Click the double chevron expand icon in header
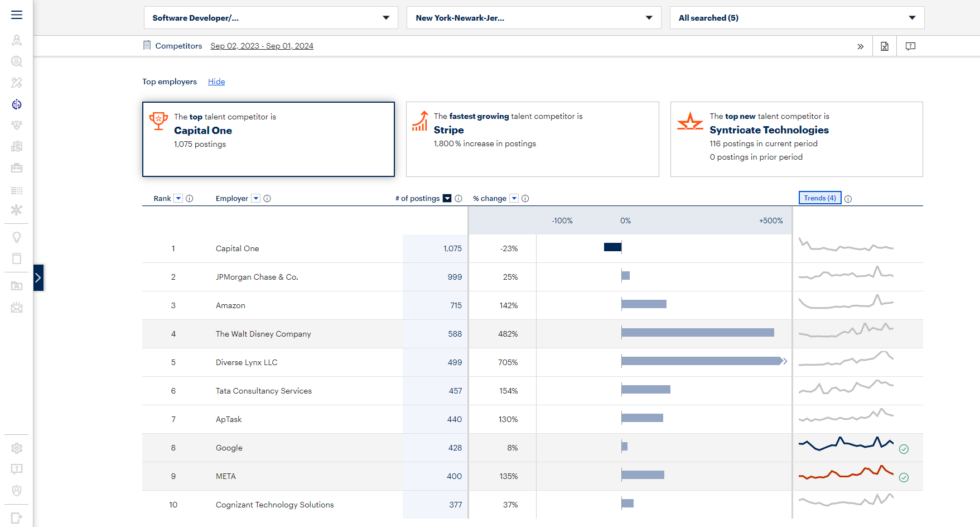 (x=860, y=46)
